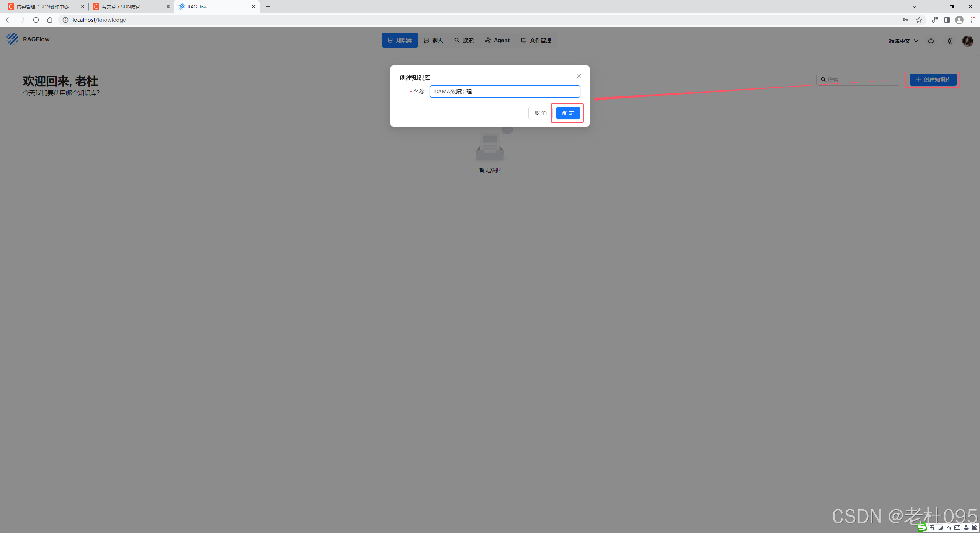Click the GitHub icon in header
Image resolution: width=980 pixels, height=533 pixels.
931,41
